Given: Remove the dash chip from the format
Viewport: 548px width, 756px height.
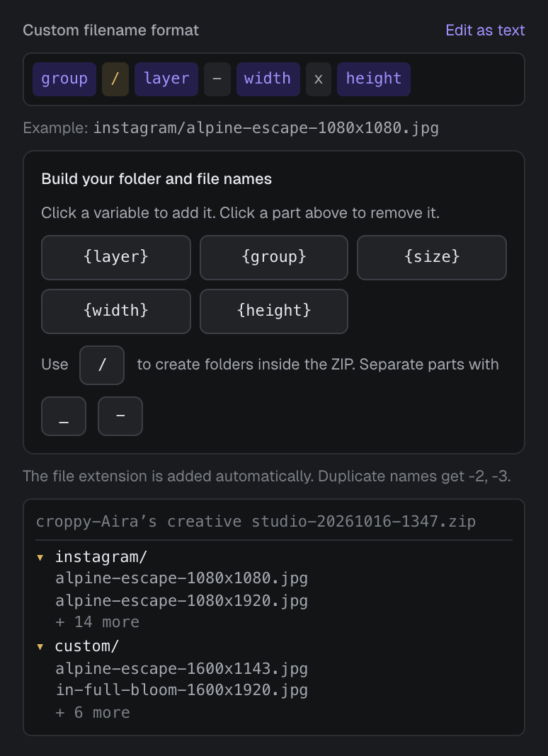Looking at the screenshot, I should 217,79.
